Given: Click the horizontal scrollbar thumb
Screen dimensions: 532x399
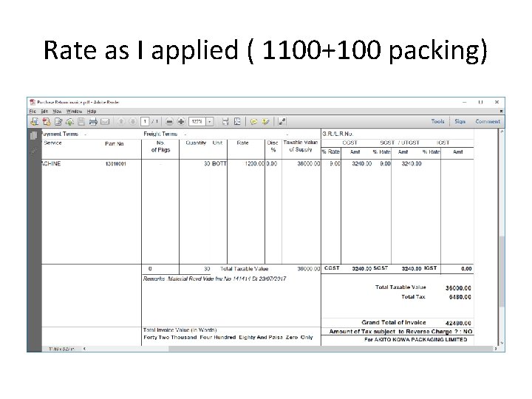Looking at the screenshot, I should [x=330, y=349].
